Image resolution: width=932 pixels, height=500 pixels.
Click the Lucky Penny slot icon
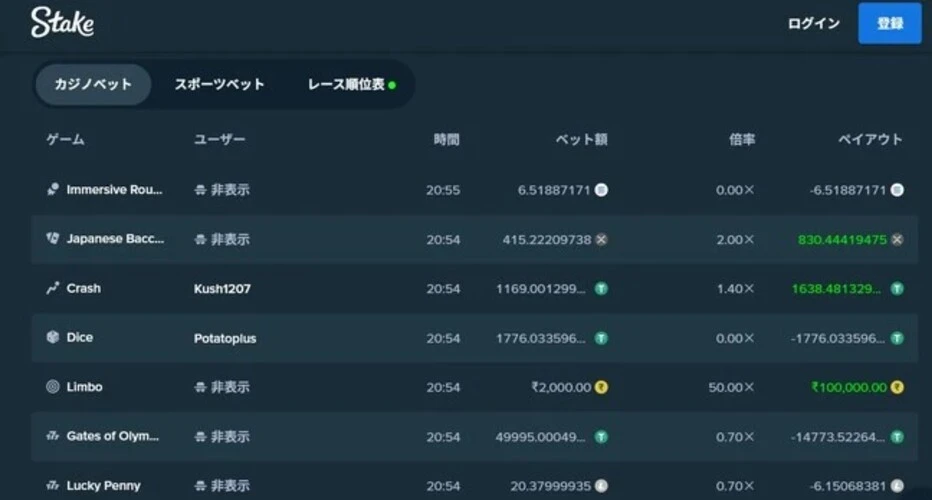coord(53,485)
